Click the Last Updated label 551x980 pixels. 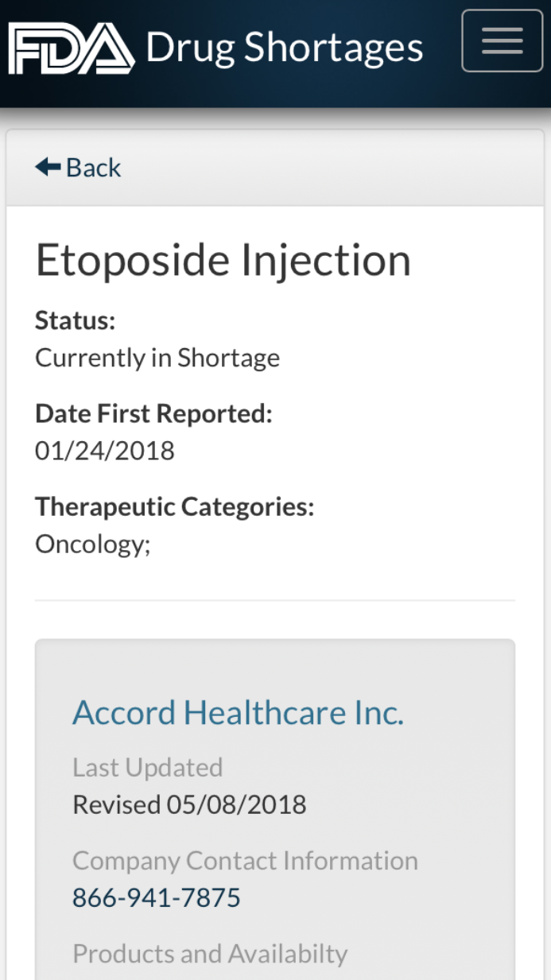[x=147, y=767]
